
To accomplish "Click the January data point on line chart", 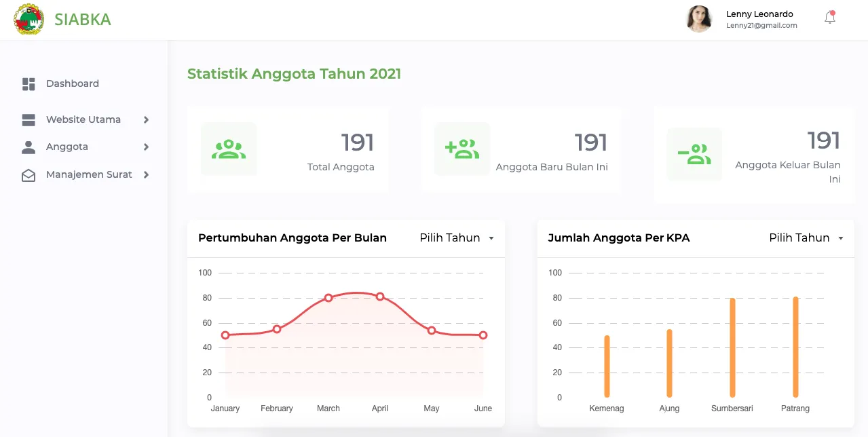I will (225, 335).
